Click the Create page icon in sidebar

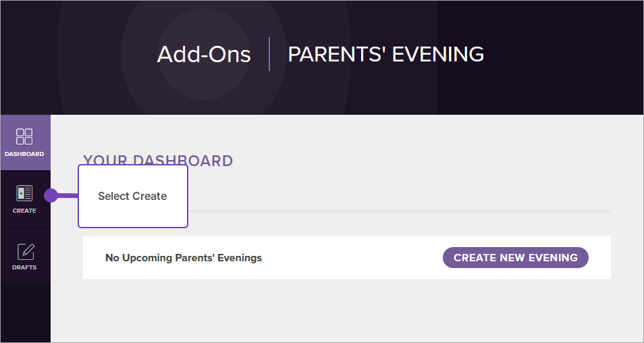24,194
